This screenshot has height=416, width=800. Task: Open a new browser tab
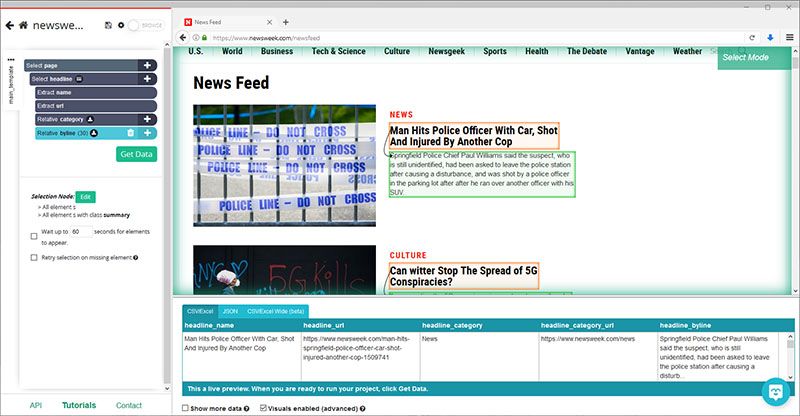pyautogui.click(x=286, y=22)
